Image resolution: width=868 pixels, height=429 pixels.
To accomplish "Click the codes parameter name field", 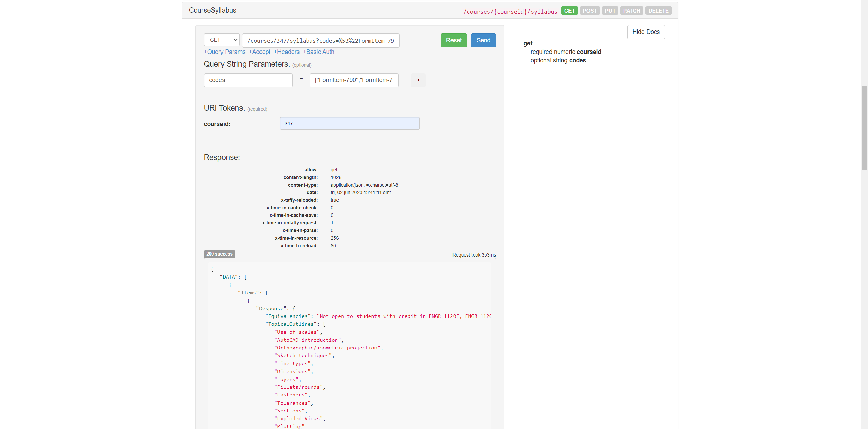I will coord(248,80).
